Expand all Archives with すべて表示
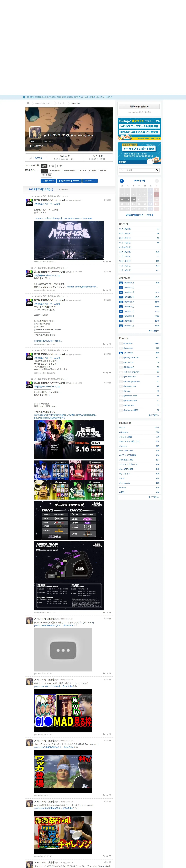Viewport: 186px width, 868px height. point(154,331)
